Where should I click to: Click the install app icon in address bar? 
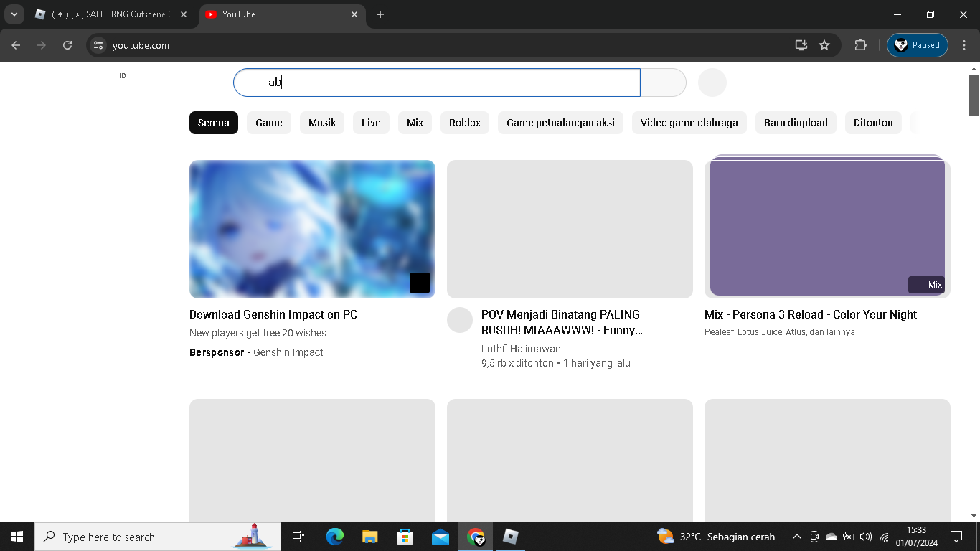pyautogui.click(x=801, y=45)
